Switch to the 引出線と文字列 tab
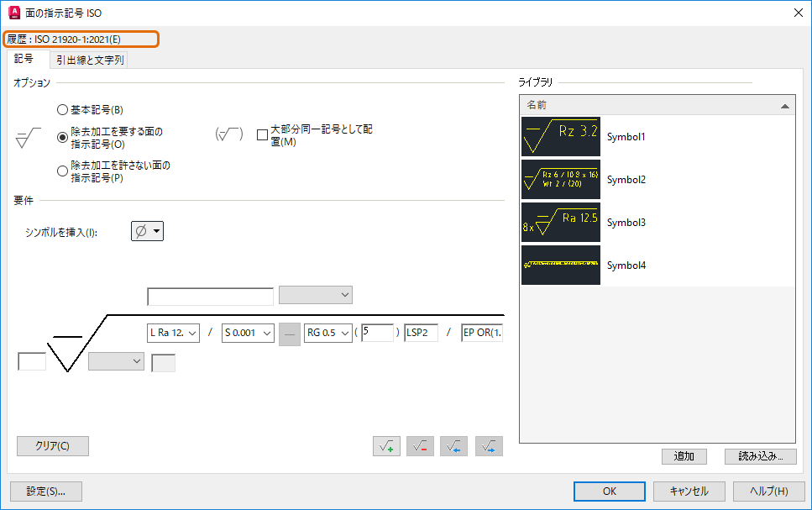 tap(89, 60)
